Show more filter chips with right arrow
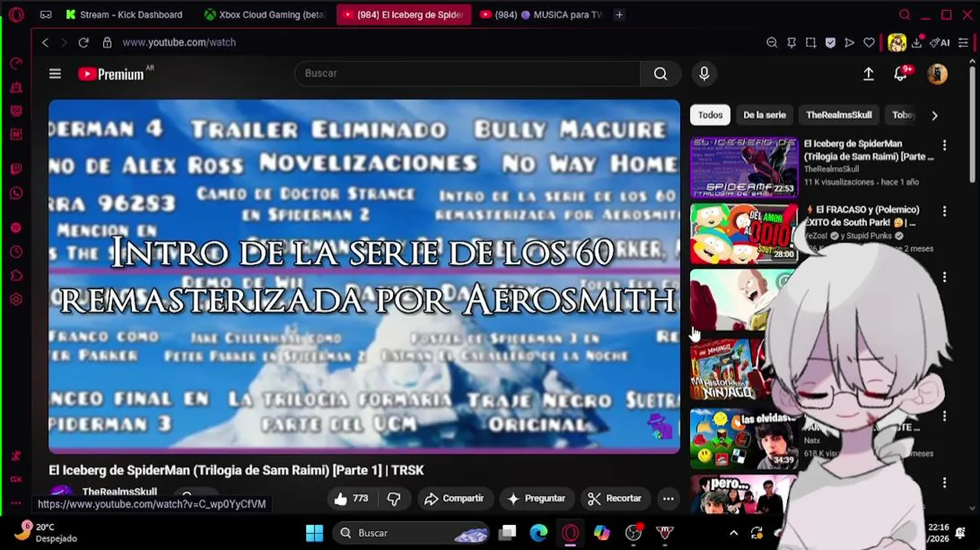 tap(934, 115)
